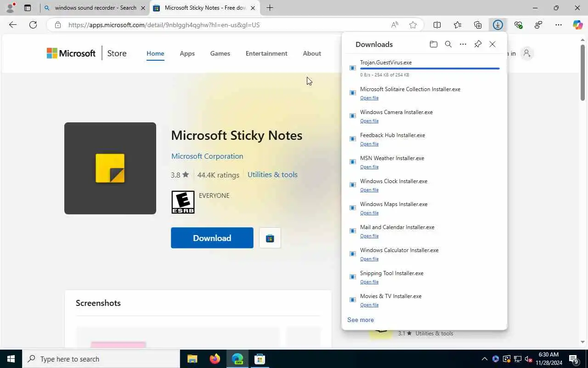The width and height of the screenshot is (588, 368).
Task: Open Microsoft Store from taskbar
Action: 260,359
